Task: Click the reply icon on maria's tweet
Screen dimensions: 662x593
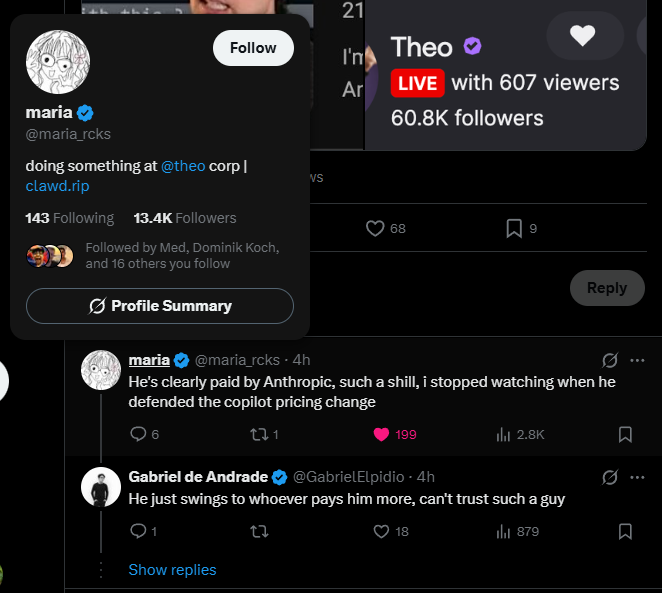Action: tap(138, 434)
